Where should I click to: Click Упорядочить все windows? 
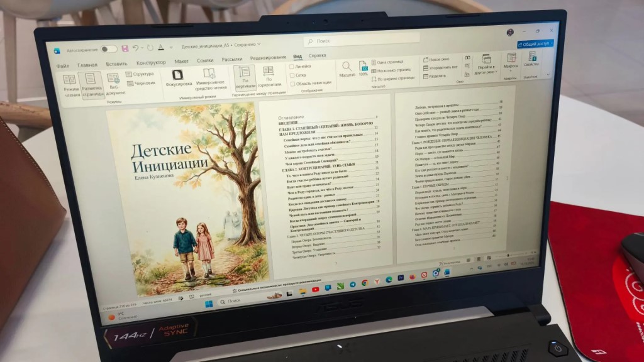point(440,67)
